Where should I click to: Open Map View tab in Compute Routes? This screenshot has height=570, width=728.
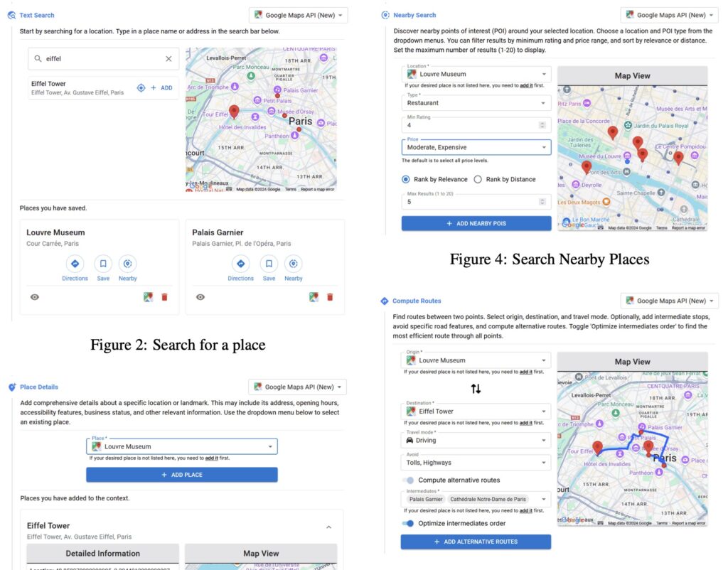pos(632,362)
